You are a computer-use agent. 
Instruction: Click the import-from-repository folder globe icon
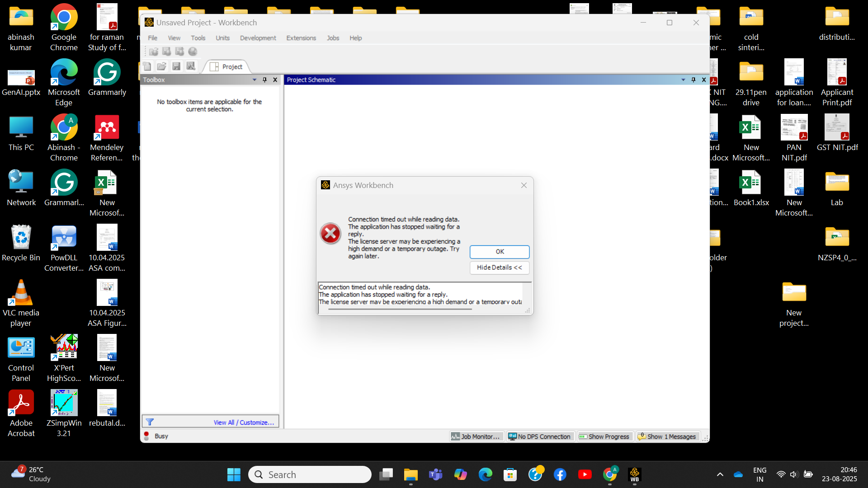154,52
